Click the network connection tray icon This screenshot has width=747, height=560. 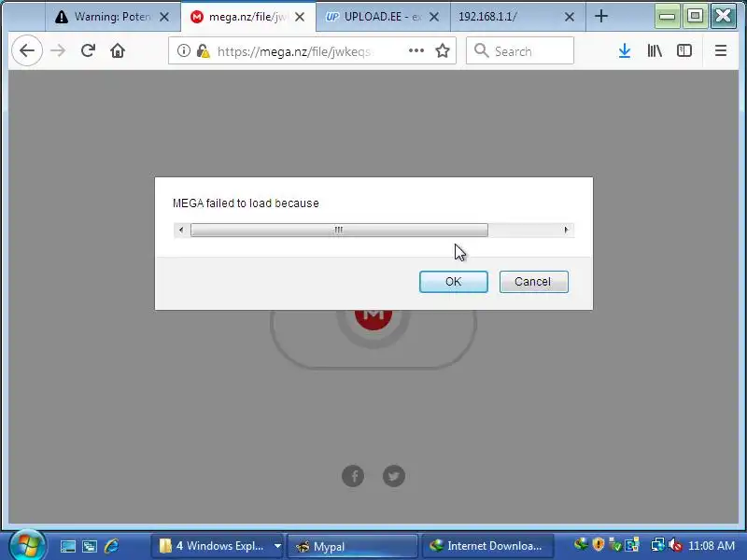coord(658,544)
